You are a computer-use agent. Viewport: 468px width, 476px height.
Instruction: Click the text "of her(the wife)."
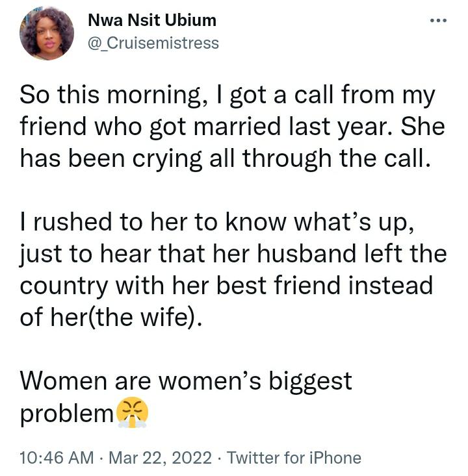pos(110,318)
